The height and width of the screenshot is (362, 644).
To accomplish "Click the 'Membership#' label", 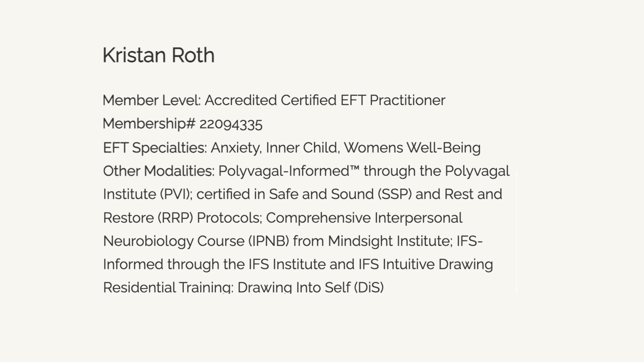I will [x=149, y=124].
